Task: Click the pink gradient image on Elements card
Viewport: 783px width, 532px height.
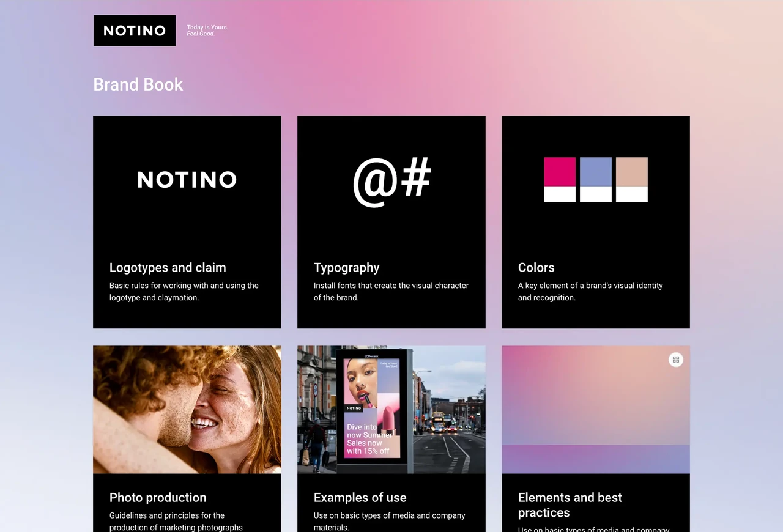Action: pos(596,410)
